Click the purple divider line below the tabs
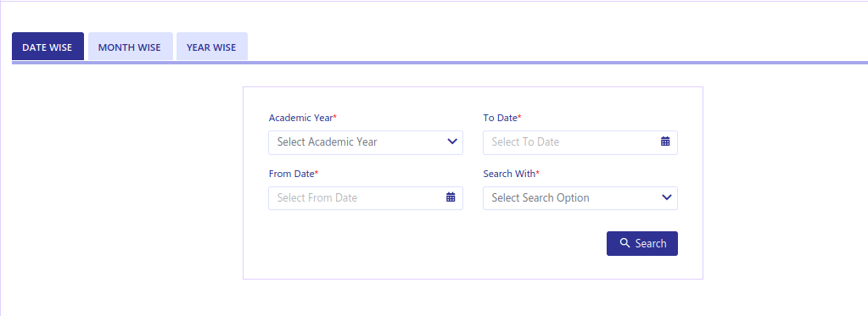The height and width of the screenshot is (316, 868). coord(440,63)
